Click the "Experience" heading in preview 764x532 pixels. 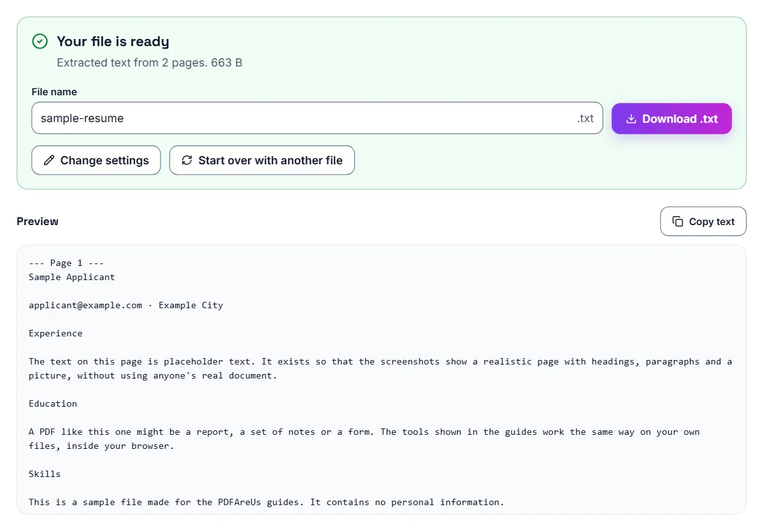click(56, 334)
